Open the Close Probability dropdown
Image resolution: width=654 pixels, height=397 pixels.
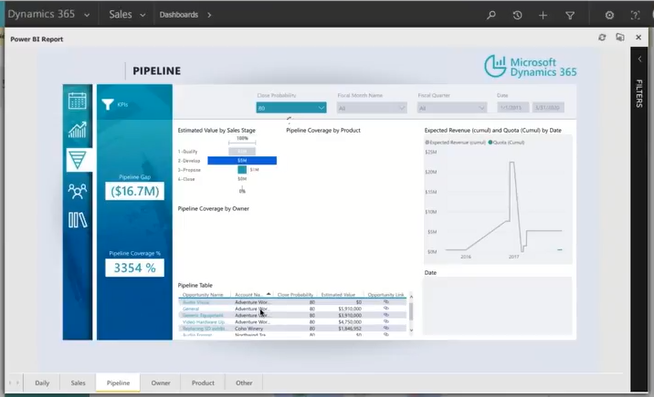pyautogui.click(x=291, y=108)
